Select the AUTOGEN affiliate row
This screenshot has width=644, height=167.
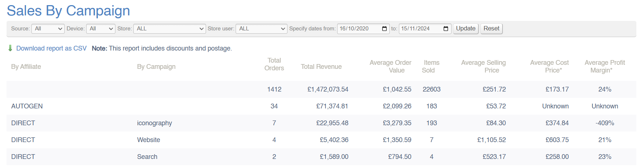(27, 106)
